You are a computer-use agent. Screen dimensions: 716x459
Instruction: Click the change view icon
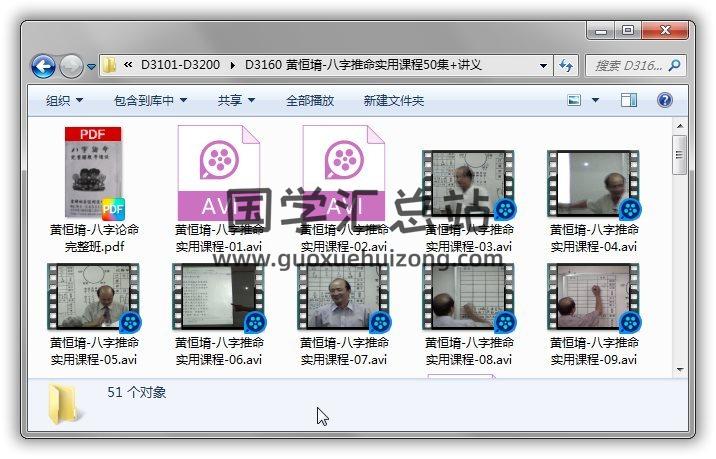(574, 100)
